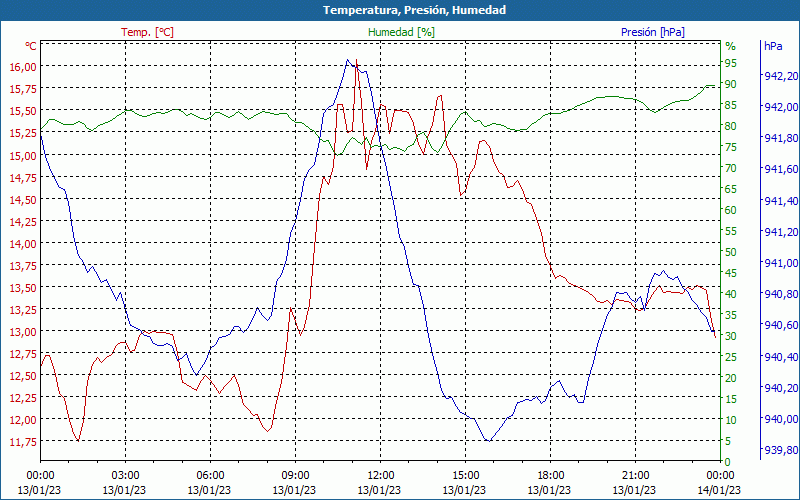
Task: Click 941,60 on the blue pressure axis
Action: tap(781, 169)
